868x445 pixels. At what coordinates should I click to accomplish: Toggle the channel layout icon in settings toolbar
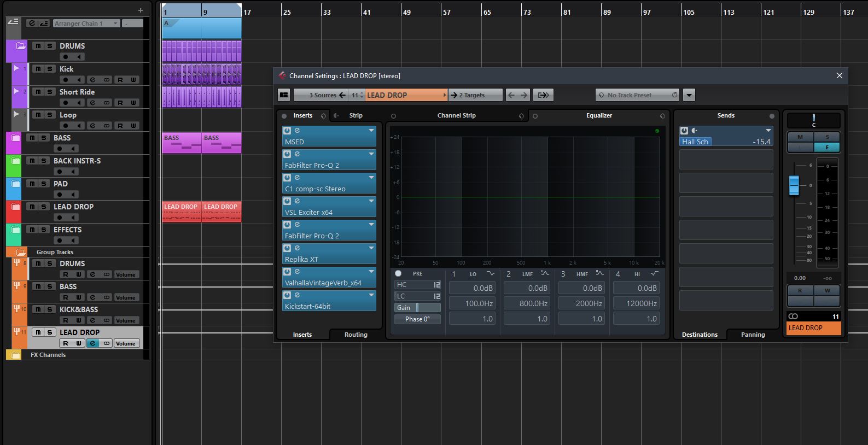(x=284, y=95)
